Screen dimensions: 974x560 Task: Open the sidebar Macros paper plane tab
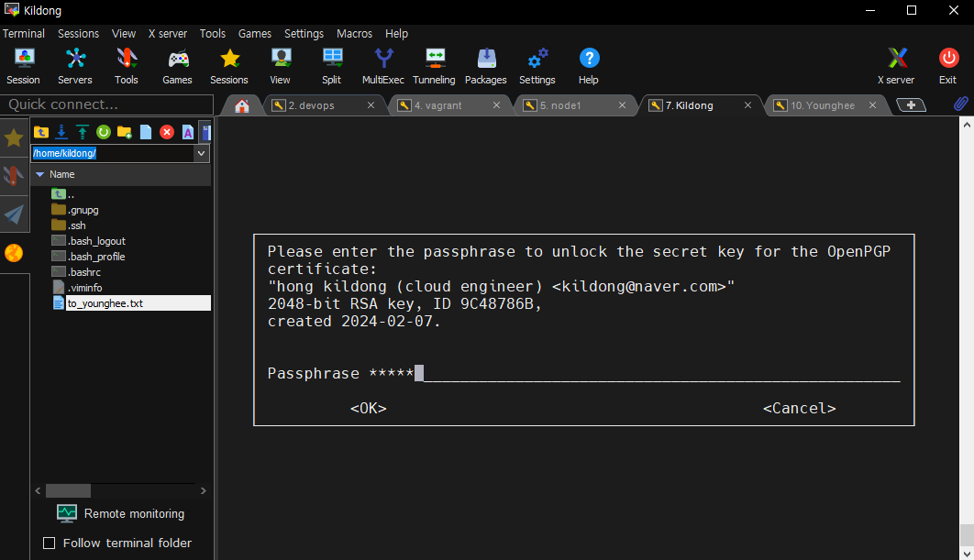(14, 214)
